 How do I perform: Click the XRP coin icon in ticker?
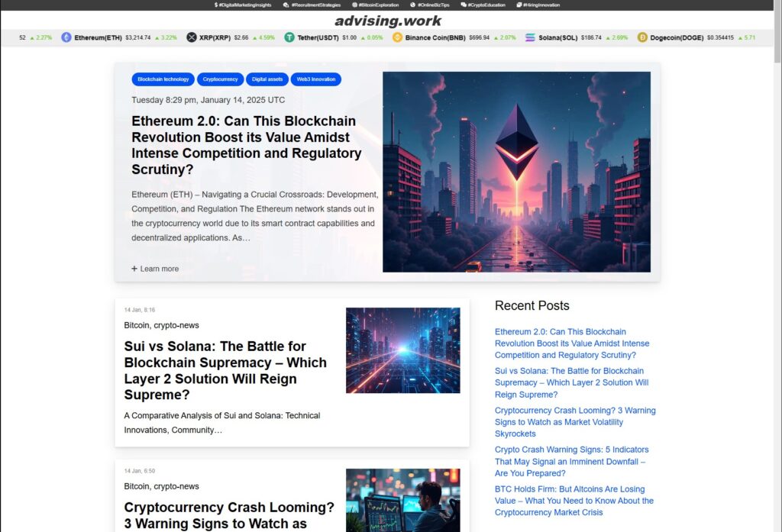pos(192,37)
